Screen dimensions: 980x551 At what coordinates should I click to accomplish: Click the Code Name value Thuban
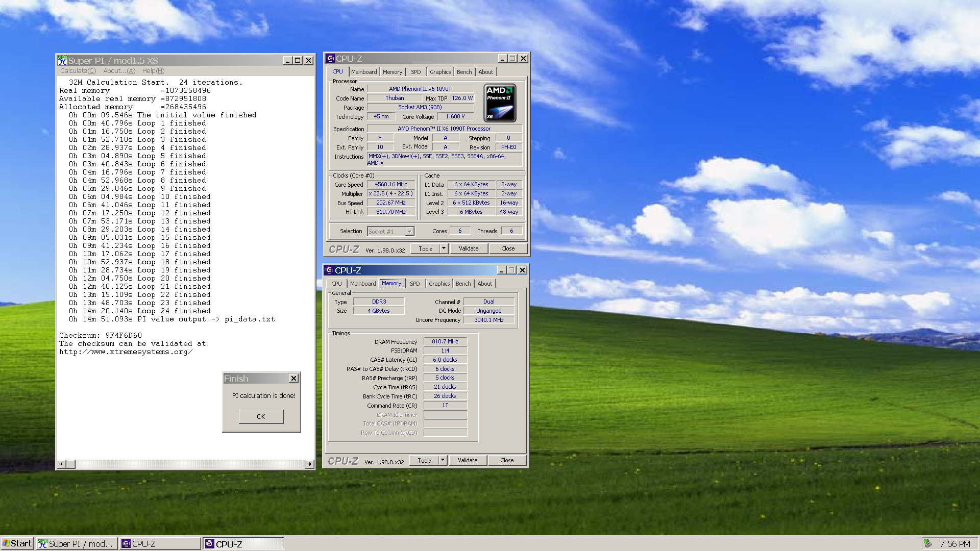(395, 98)
